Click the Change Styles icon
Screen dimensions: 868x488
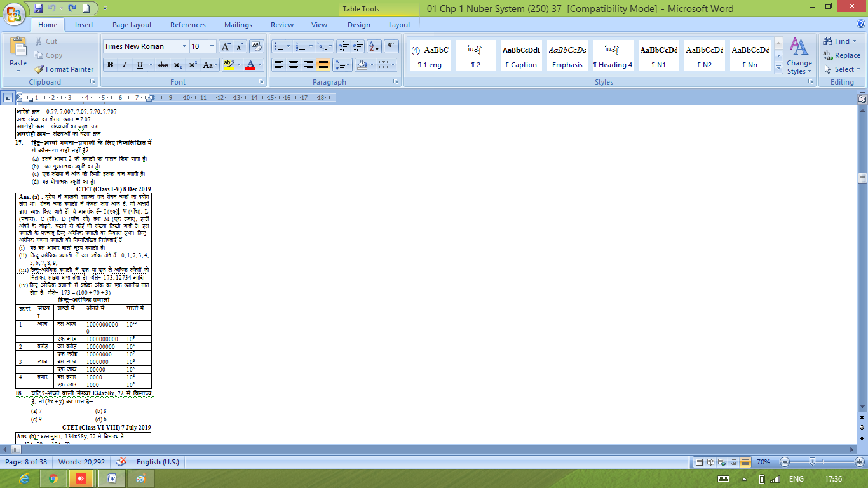click(799, 56)
